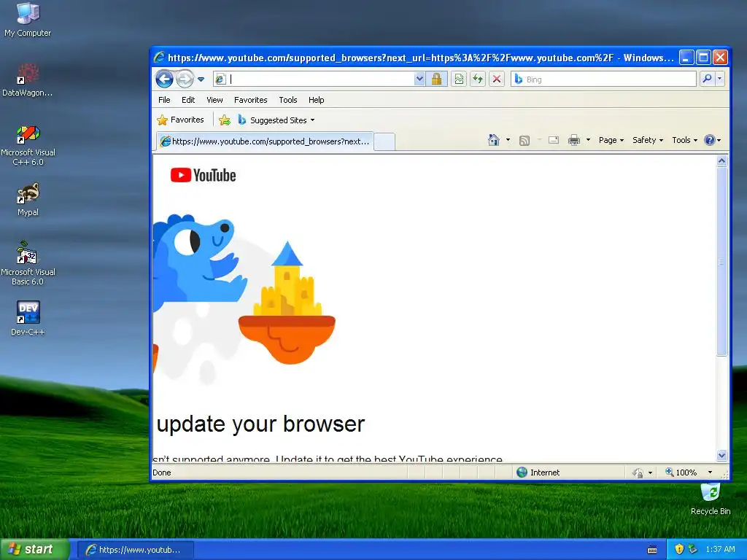Viewport: 747px width, 560px height.
Task: Select Microsoft Visual Basic 6.0 icon
Action: (28, 263)
